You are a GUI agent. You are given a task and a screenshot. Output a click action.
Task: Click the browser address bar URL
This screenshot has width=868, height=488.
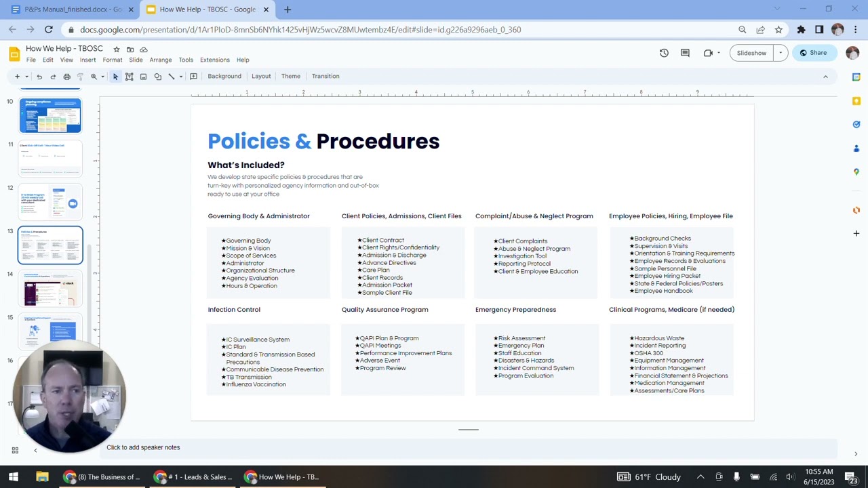300,30
